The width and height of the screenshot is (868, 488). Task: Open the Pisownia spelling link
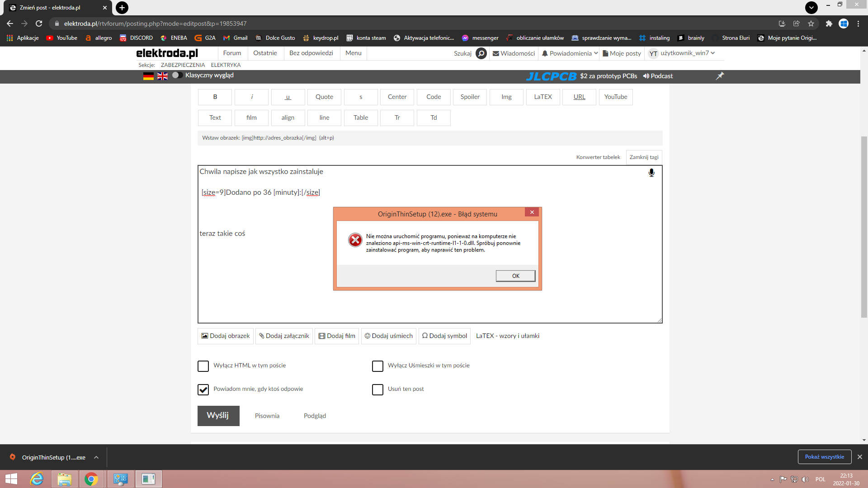[267, 416]
